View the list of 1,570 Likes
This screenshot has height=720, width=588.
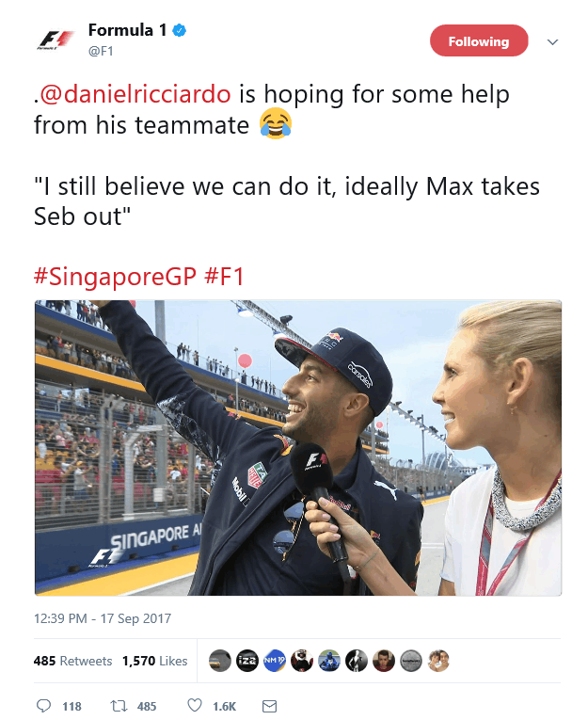(x=154, y=661)
